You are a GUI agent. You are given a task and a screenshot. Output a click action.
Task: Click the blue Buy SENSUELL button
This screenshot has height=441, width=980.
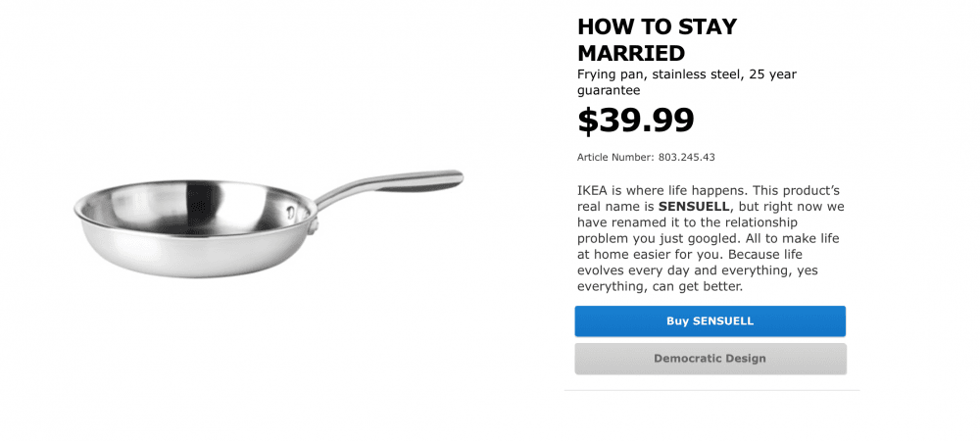(x=710, y=321)
